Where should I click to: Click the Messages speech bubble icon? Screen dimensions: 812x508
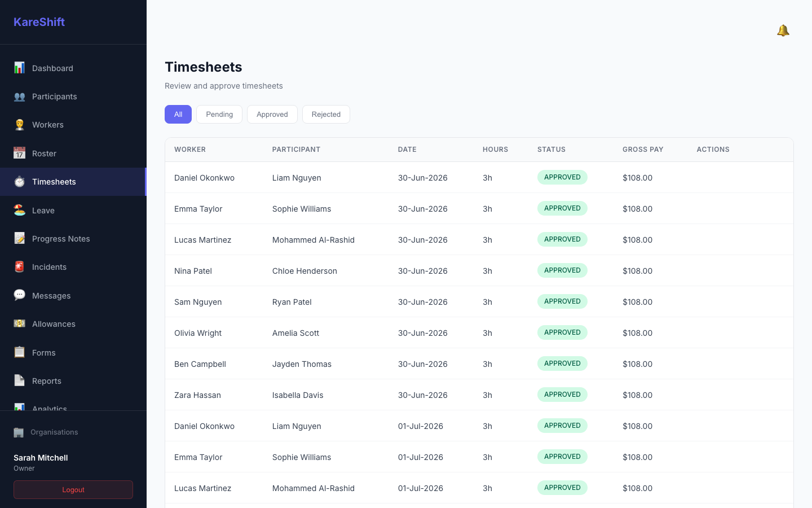[x=19, y=295]
